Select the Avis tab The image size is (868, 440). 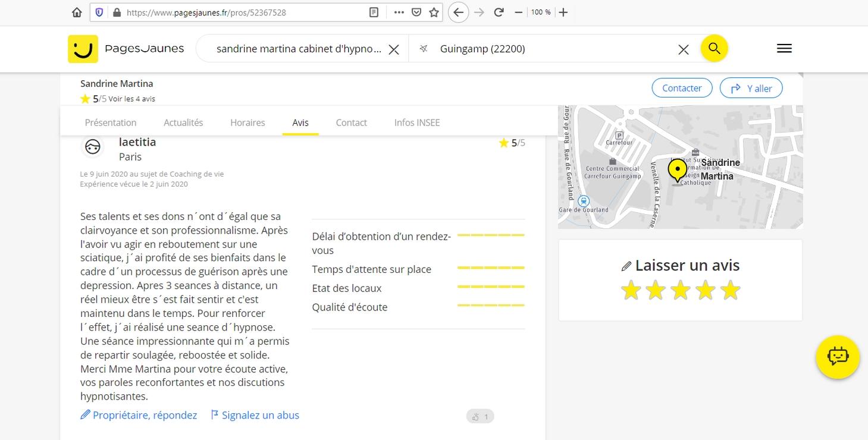pos(300,122)
